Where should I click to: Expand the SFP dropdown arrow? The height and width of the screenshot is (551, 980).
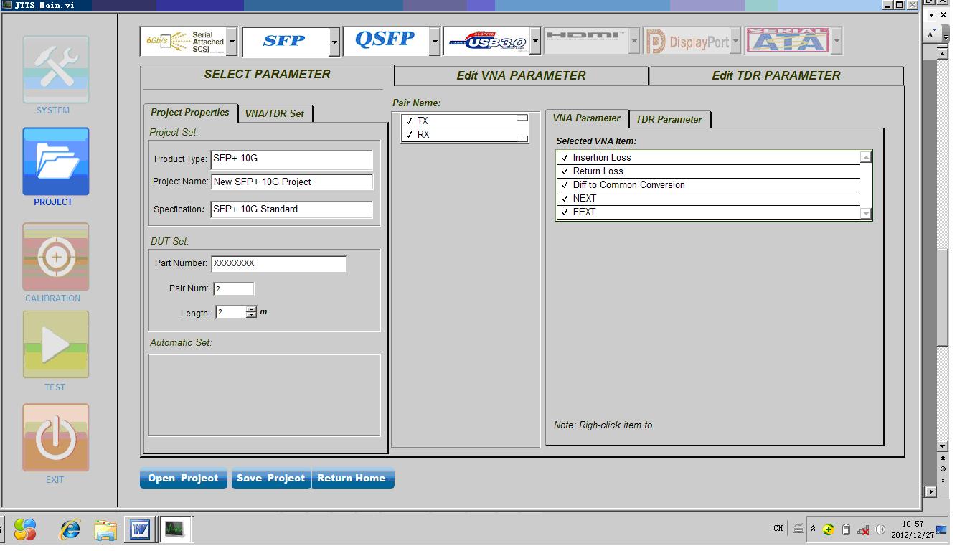point(334,42)
